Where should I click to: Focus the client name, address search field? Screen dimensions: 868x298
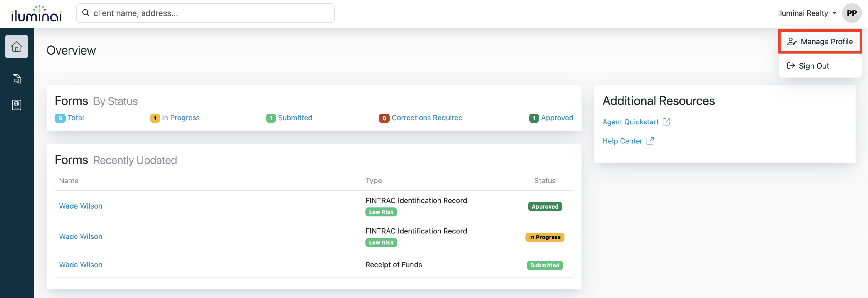205,13
